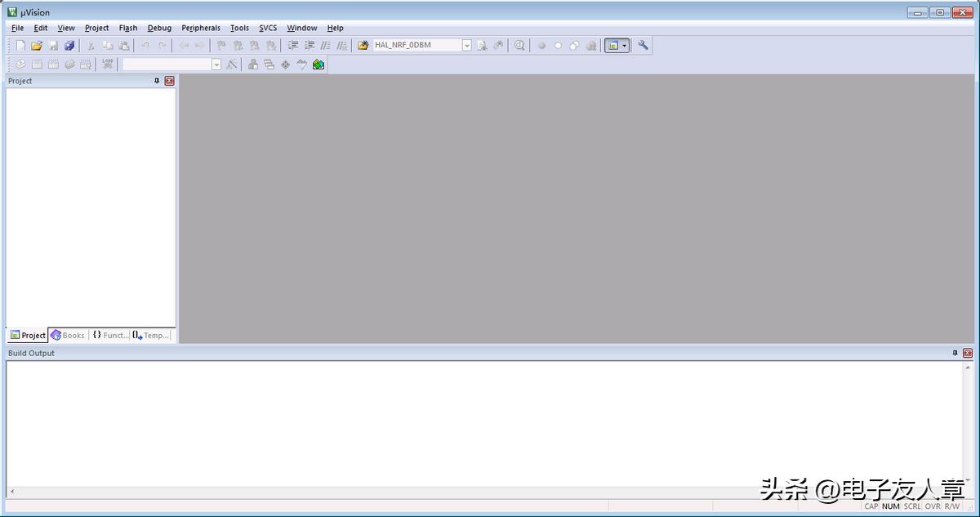This screenshot has height=517, width=980.
Task: Toggle the Build Output panel pin
Action: 955,353
